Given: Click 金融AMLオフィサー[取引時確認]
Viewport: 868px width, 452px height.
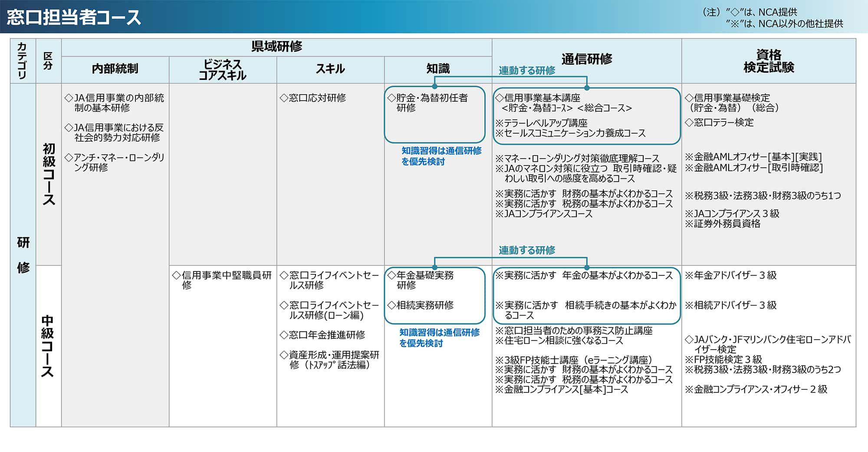Looking at the screenshot, I should pos(754,168).
